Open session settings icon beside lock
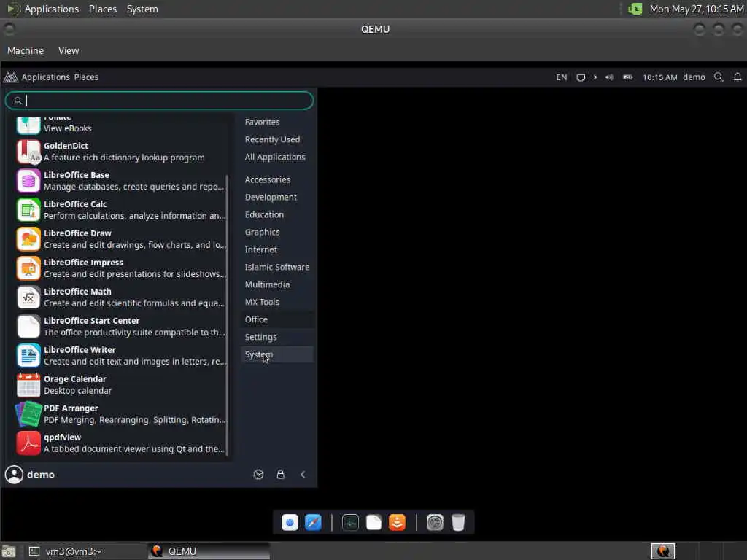This screenshot has height=560, width=747. 258,475
